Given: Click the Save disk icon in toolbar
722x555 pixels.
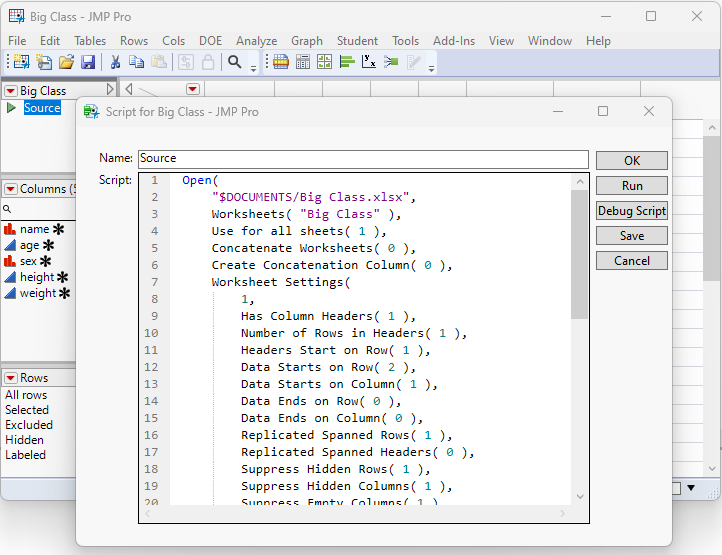Looking at the screenshot, I should coord(88,62).
